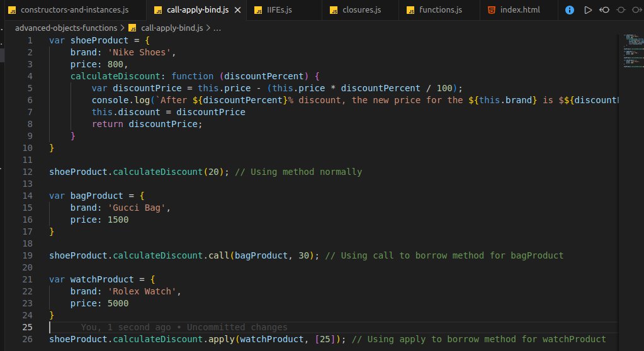This screenshot has height=351, width=644.
Task: Click the price value 5000
Action: click(118, 303)
